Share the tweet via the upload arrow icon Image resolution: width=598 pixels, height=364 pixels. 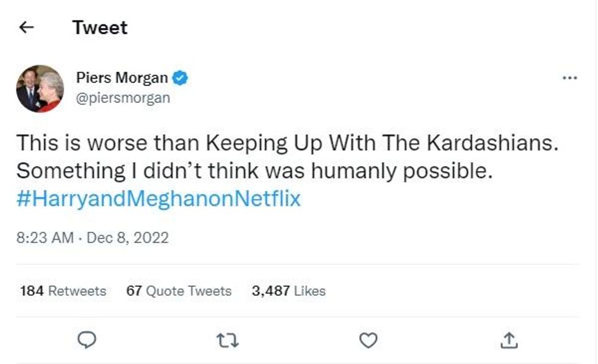coord(508,340)
